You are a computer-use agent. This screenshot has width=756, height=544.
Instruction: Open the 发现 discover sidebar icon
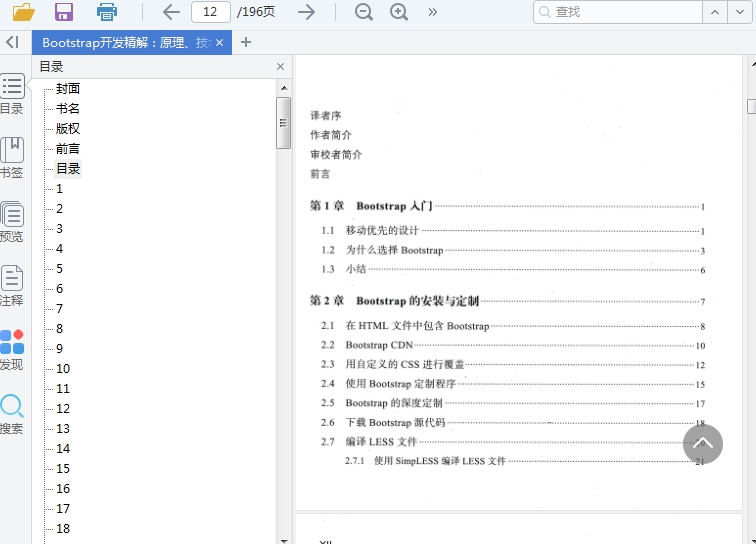12,350
